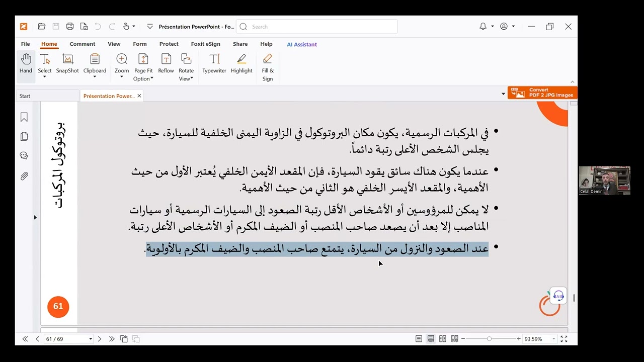Click the floating AI assistant bubble
This screenshot has width=644, height=362.
coord(558,296)
